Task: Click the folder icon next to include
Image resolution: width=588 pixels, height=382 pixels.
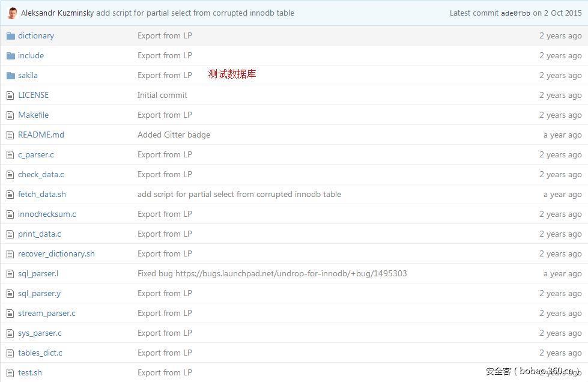Action: click(x=10, y=56)
